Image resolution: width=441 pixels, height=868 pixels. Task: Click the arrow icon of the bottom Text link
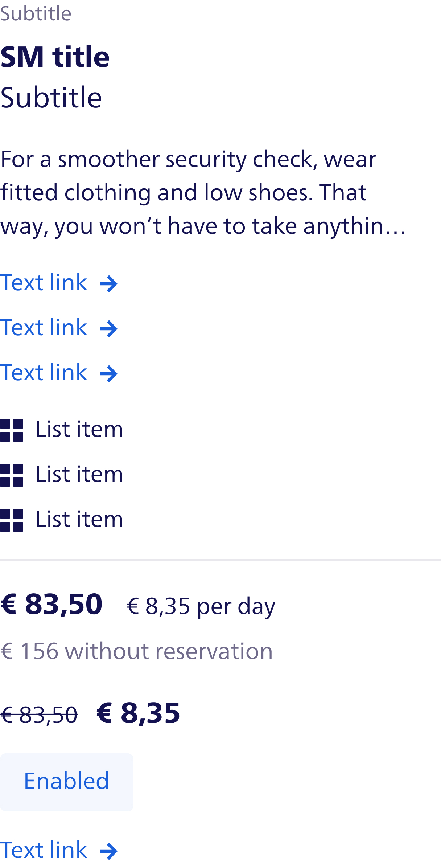(x=109, y=851)
